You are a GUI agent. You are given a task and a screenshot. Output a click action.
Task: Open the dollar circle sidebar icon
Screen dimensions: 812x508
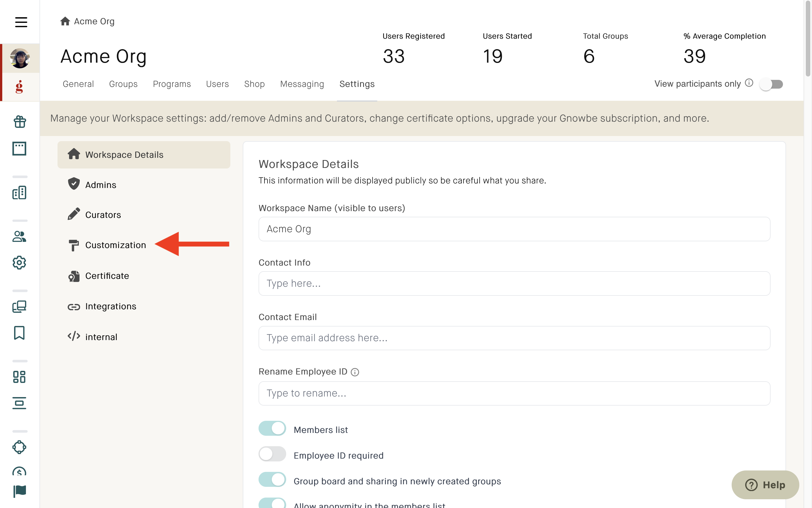(19, 471)
